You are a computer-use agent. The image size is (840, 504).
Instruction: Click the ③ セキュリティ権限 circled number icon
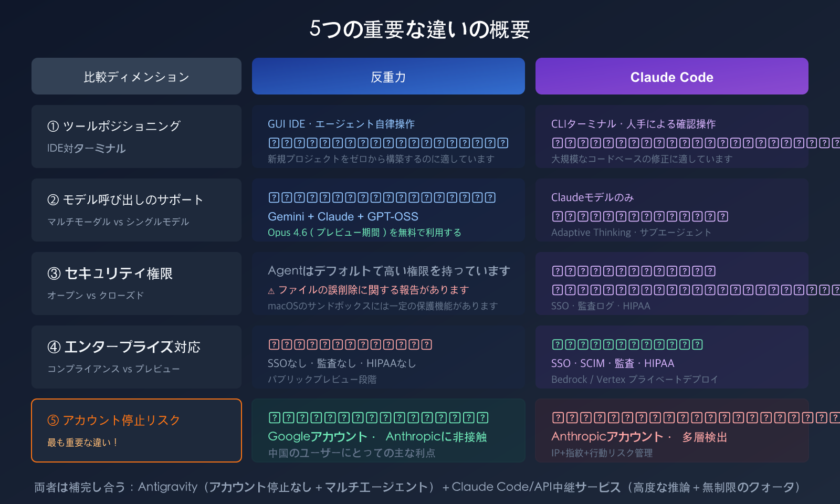tap(54, 272)
